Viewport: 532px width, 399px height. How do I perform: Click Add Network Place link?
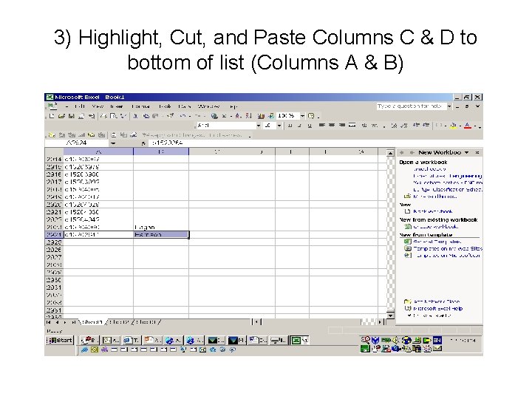pyautogui.click(x=437, y=301)
